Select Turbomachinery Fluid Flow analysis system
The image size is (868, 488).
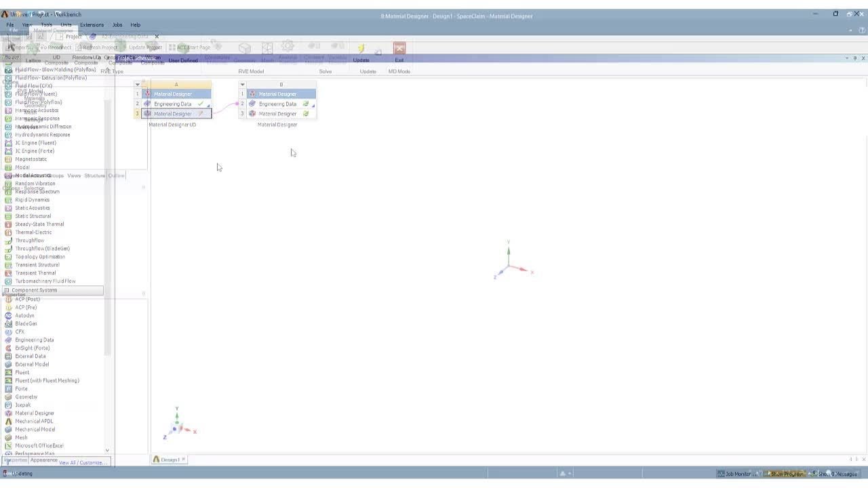45,281
